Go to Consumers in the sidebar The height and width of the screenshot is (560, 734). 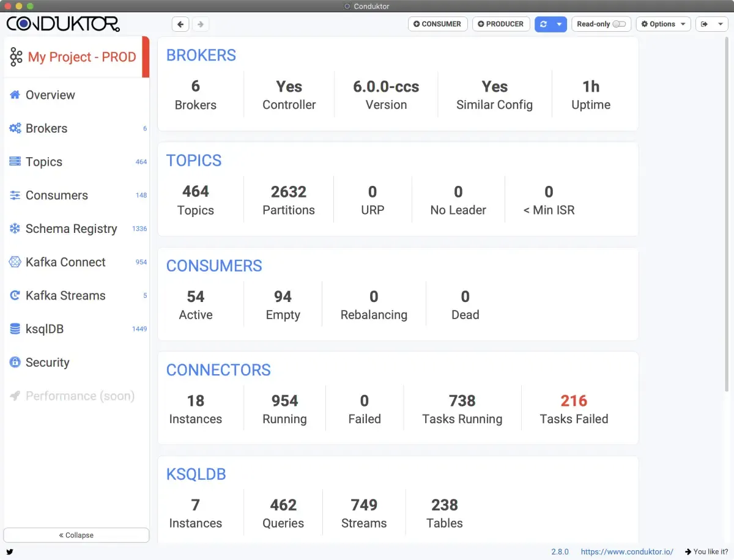point(76,196)
